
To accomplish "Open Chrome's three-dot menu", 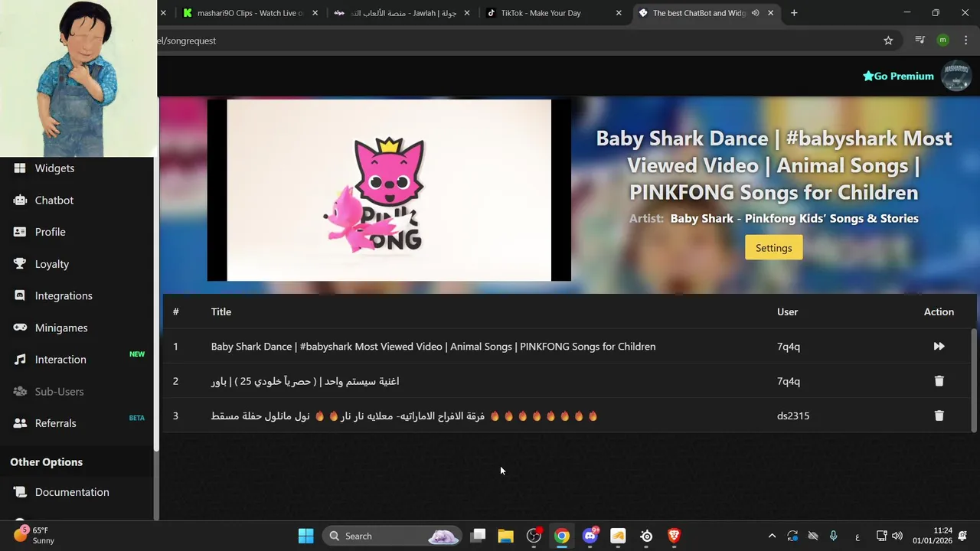I will pyautogui.click(x=965, y=41).
